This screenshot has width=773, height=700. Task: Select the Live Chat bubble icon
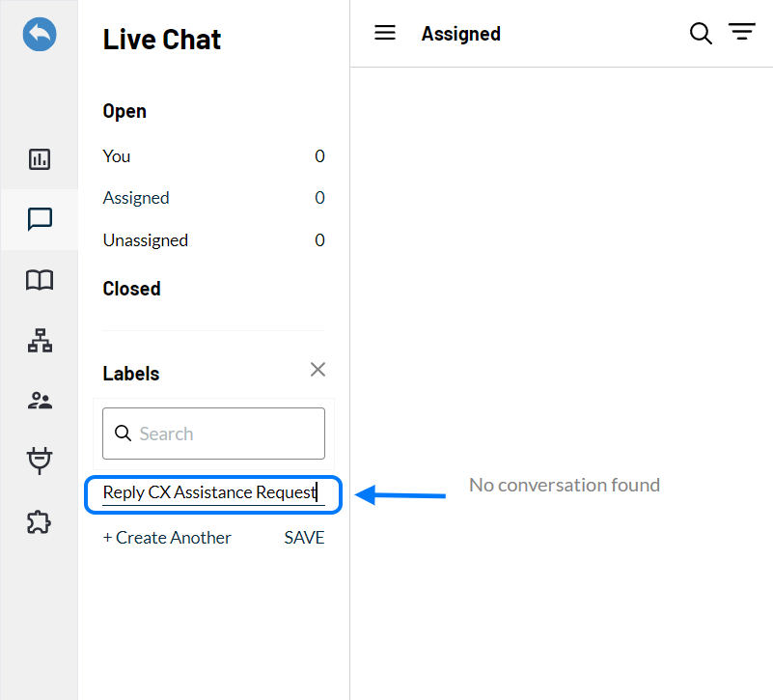pyautogui.click(x=40, y=219)
